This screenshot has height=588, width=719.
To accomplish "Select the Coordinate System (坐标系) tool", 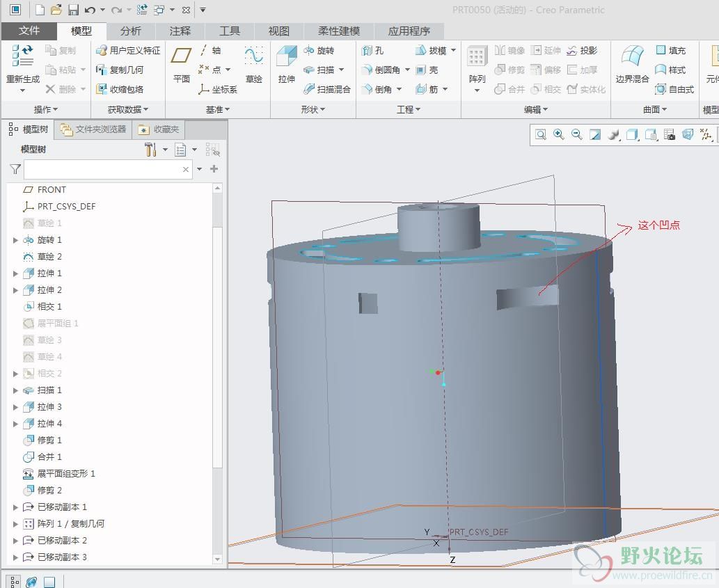I will [x=218, y=89].
